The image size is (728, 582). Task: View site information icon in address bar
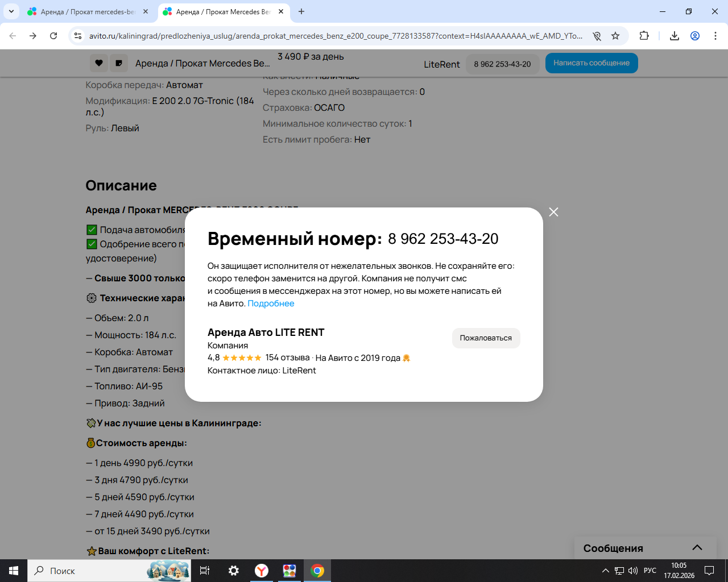(x=78, y=36)
